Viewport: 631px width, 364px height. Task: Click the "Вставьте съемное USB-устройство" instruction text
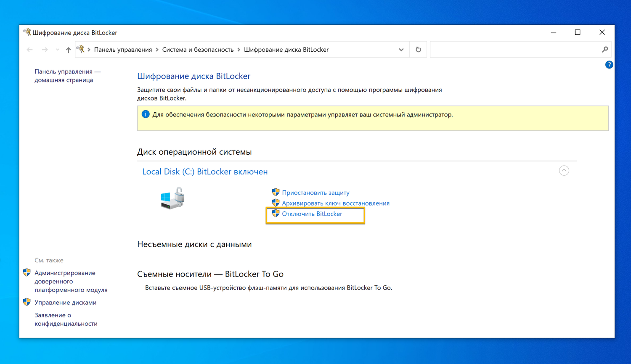coord(268,288)
